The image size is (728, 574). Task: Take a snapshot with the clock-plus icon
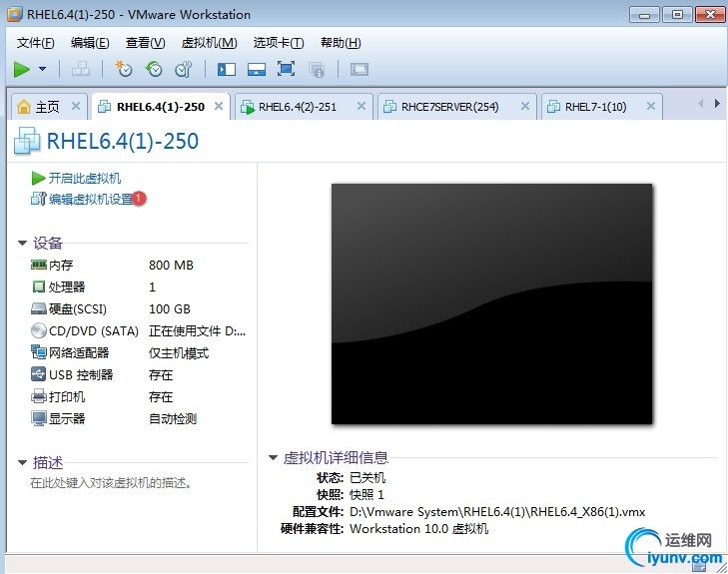124,69
